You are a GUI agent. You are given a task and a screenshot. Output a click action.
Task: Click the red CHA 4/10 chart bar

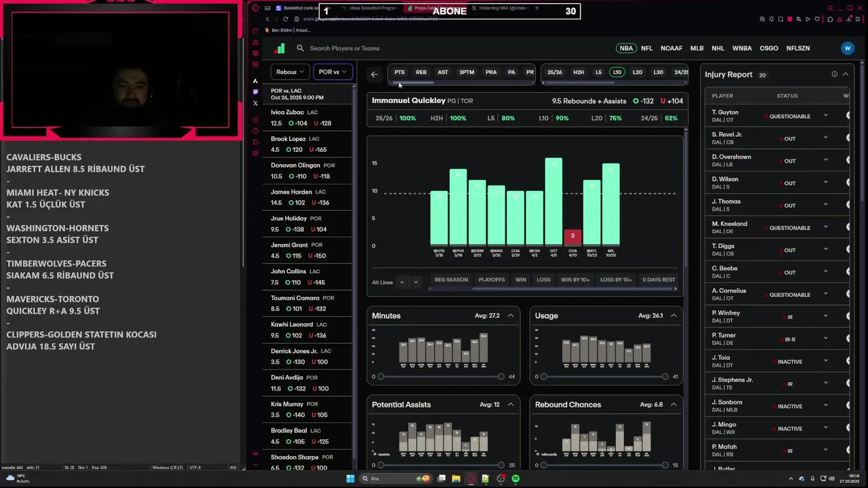[x=572, y=237]
